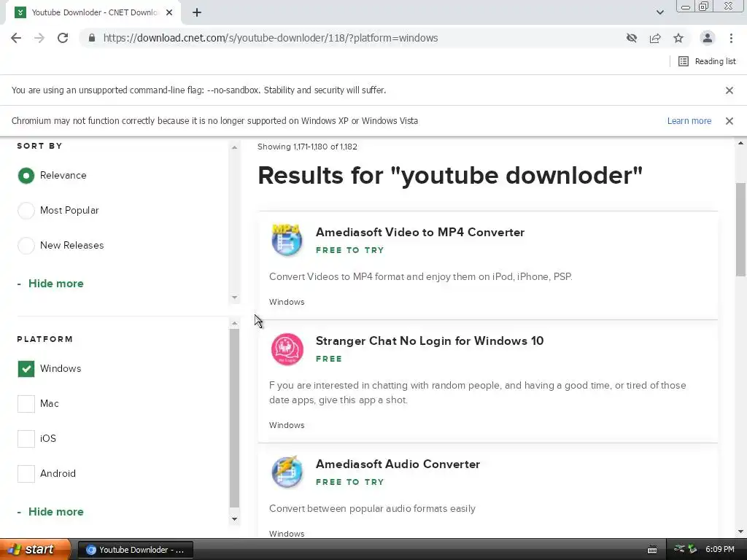Image resolution: width=747 pixels, height=560 pixels.
Task: Open Amediasoft Video to MP4 Converter title
Action: [419, 233]
